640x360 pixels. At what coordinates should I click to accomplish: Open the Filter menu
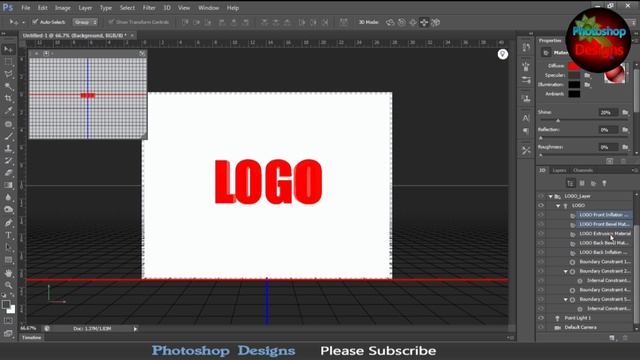click(x=149, y=8)
